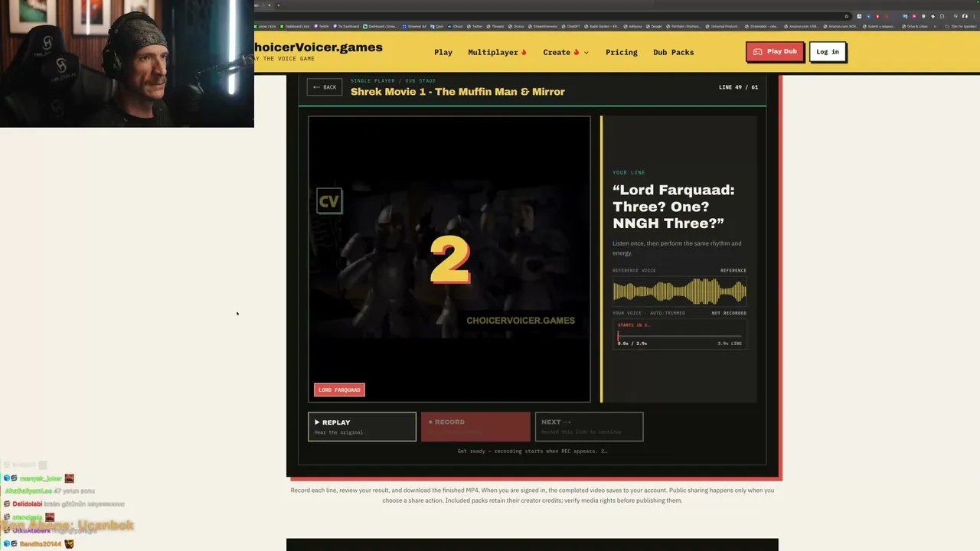The height and width of the screenshot is (551, 980).
Task: Go to the Pricing page
Action: [622, 52]
